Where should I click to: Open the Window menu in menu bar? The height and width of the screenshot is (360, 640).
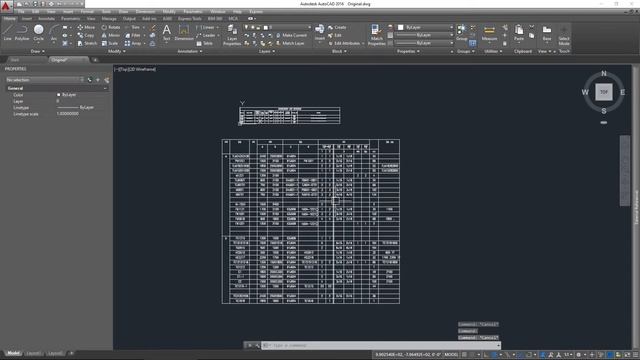click(x=218, y=12)
